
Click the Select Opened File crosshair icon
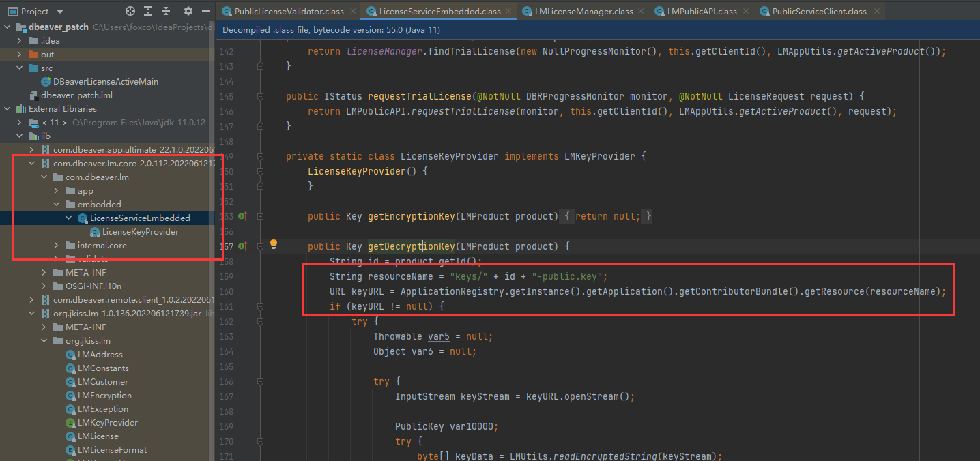coord(130,11)
